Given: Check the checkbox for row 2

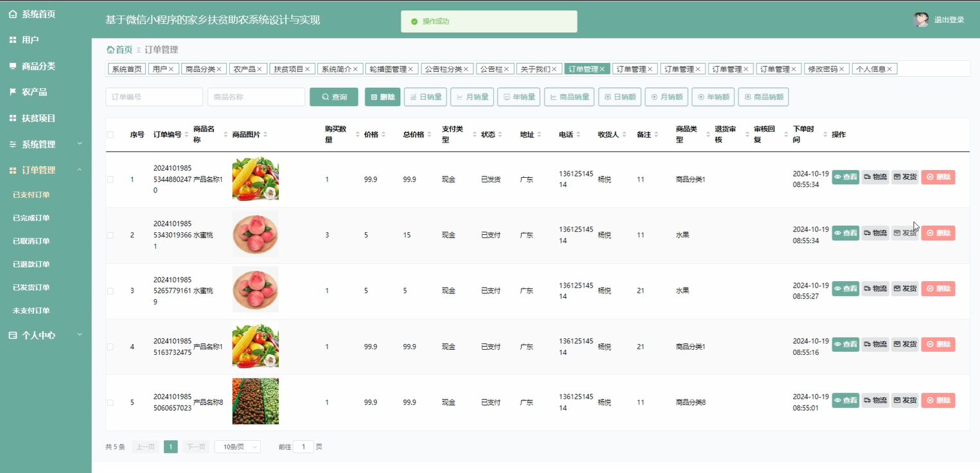Looking at the screenshot, I should point(110,236).
